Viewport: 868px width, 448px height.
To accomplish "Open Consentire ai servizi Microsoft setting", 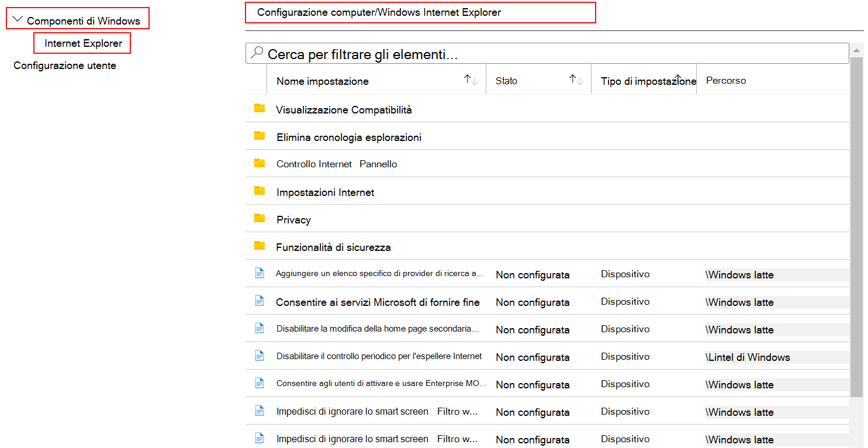I will click(378, 302).
